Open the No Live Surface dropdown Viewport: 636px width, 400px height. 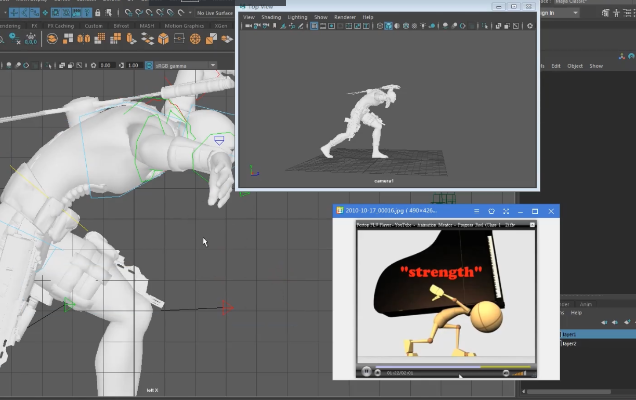tap(213, 14)
